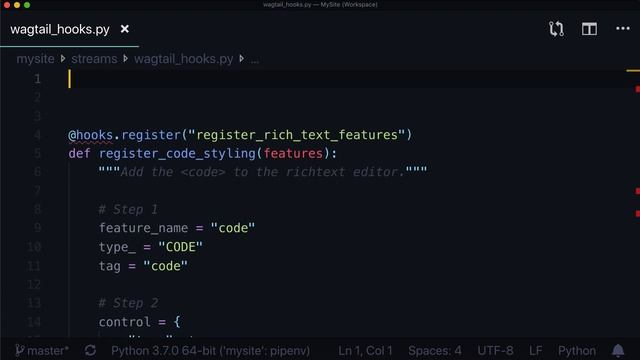
Task: Click the tag variable line
Action: coord(143,266)
